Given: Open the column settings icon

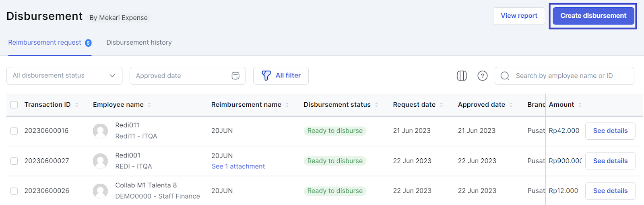Looking at the screenshot, I should click(x=462, y=76).
